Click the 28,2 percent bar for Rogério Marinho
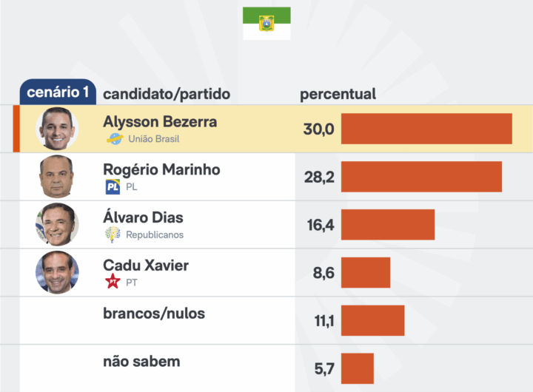The width and height of the screenshot is (533, 392). point(421,177)
